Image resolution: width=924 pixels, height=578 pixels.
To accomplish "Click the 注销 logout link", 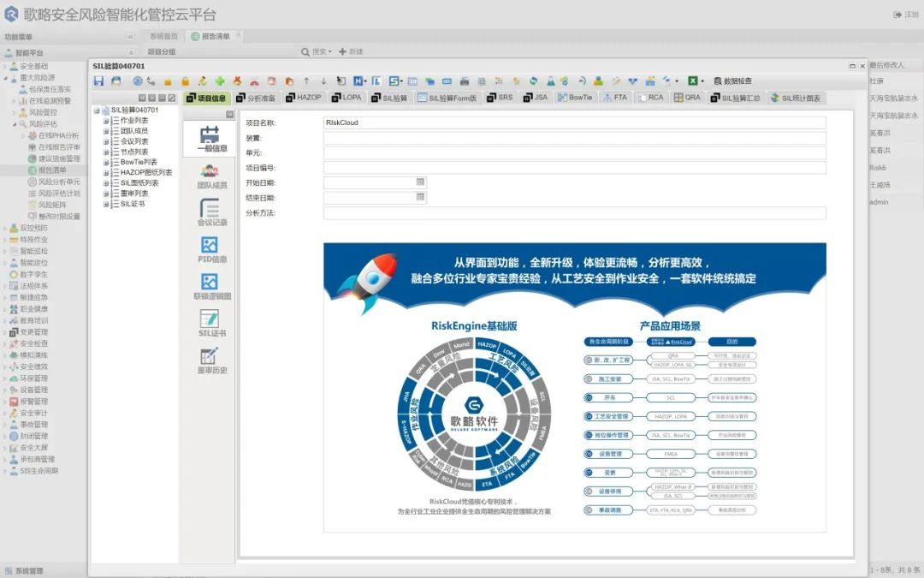I will coord(906,15).
